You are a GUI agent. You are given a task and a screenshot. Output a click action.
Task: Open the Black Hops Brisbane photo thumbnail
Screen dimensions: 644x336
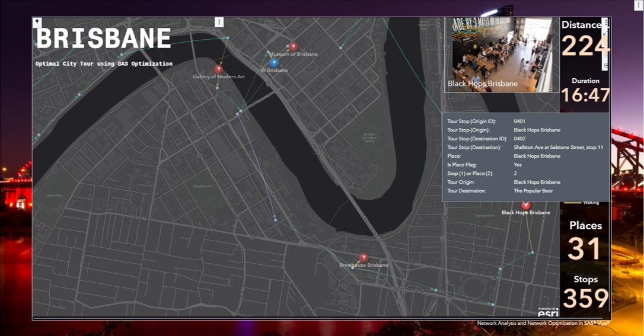click(502, 55)
